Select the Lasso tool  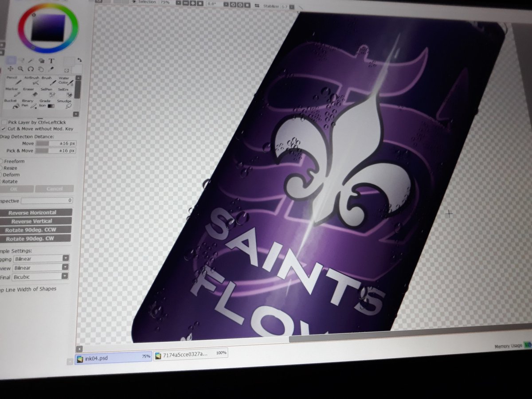click(x=21, y=60)
